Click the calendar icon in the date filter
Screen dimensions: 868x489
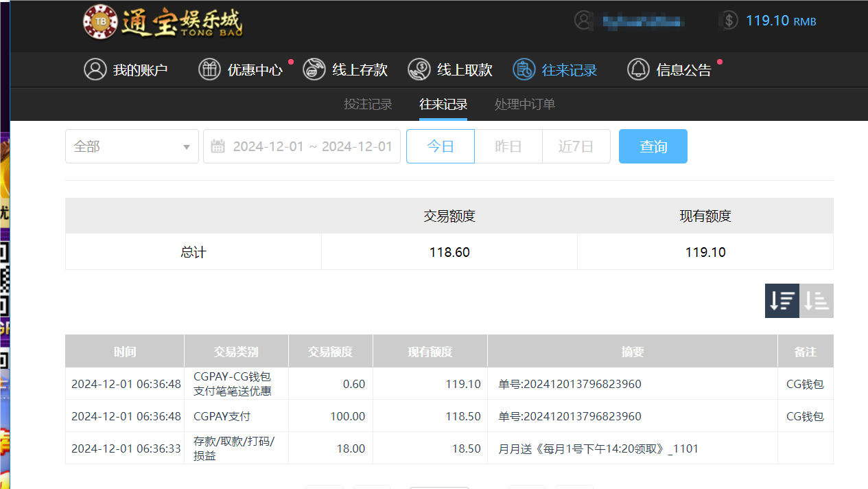[218, 146]
